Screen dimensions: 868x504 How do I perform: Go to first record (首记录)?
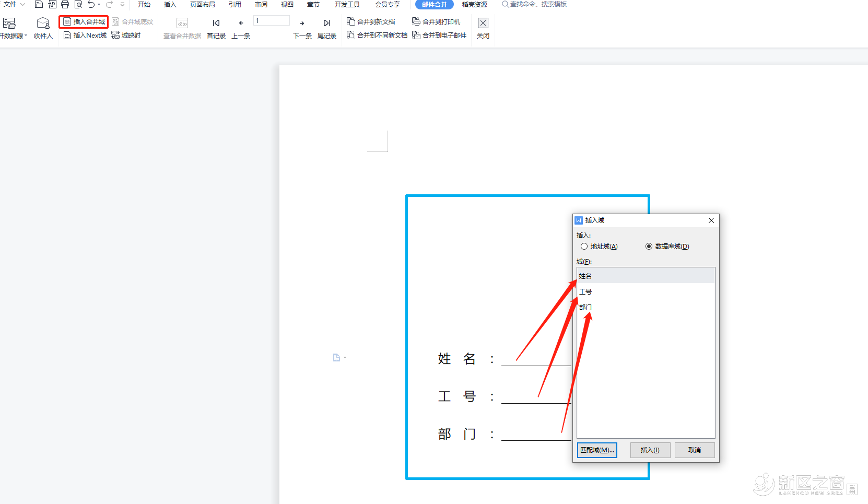click(216, 24)
